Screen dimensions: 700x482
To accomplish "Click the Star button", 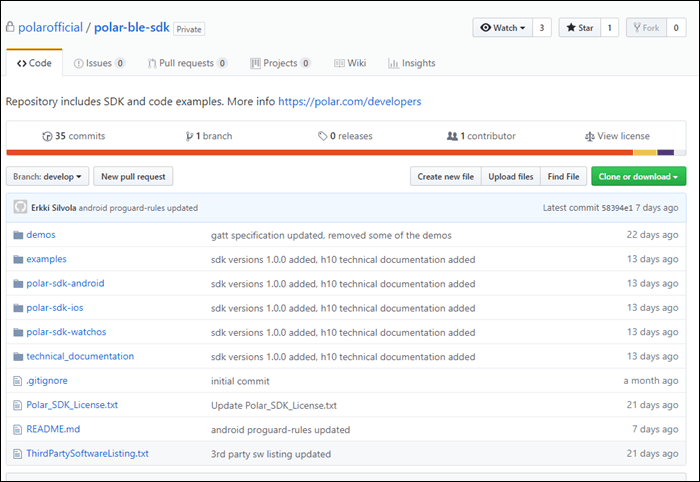I will tap(579, 28).
